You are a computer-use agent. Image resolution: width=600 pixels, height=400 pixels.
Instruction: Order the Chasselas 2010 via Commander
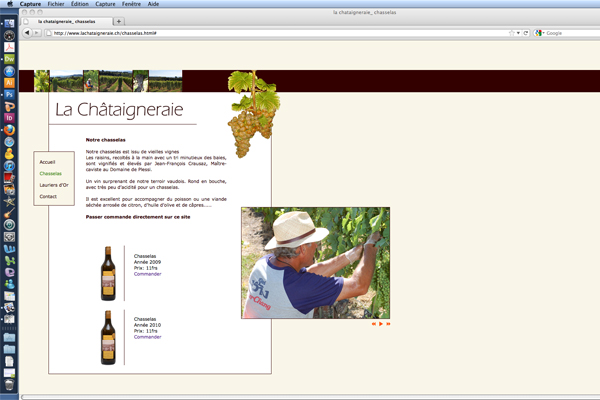tap(147, 337)
